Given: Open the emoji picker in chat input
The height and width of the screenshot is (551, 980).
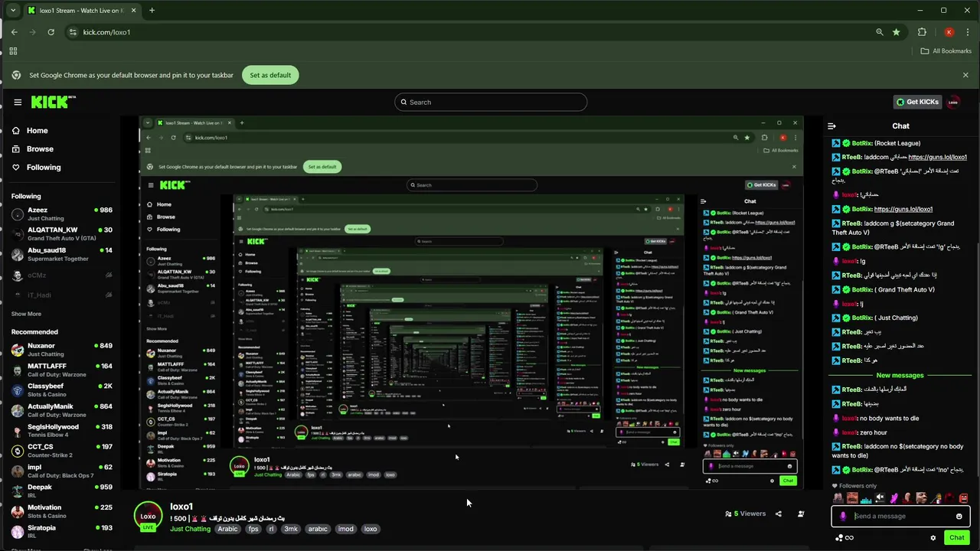Looking at the screenshot, I should pyautogui.click(x=959, y=516).
